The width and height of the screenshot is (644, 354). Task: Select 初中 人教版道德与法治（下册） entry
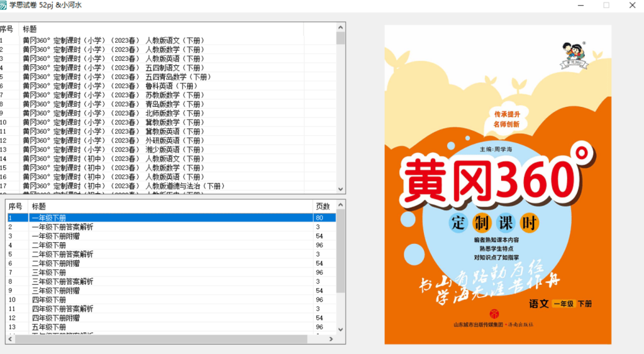coord(123,186)
